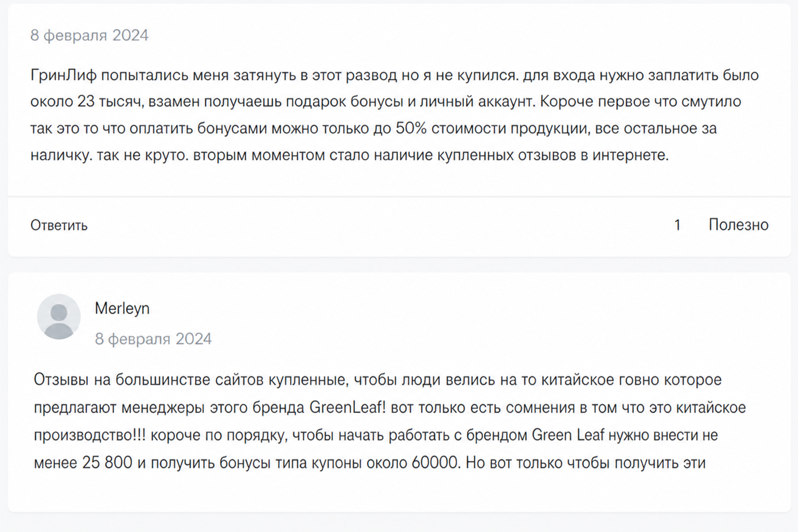This screenshot has height=532, width=798.
Task: Click the line starting 'предлагают менеджеры'
Action: click(390, 407)
